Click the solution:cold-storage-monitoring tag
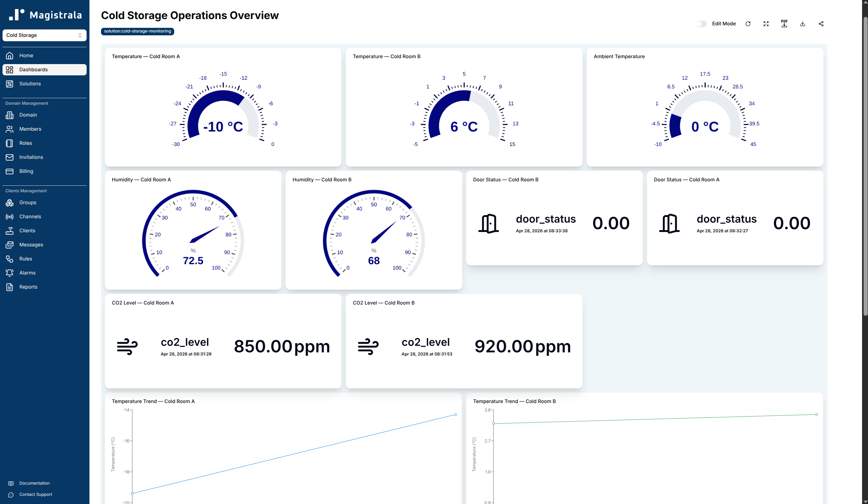 click(138, 31)
